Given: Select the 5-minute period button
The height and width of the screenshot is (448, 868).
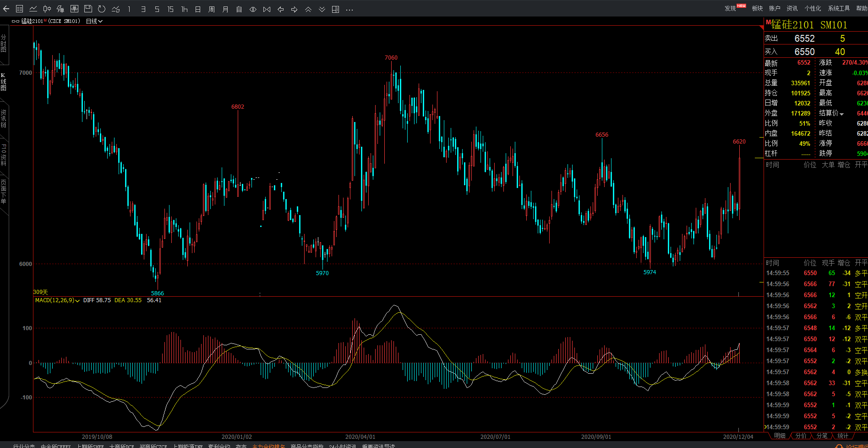Looking at the screenshot, I should click(157, 9).
